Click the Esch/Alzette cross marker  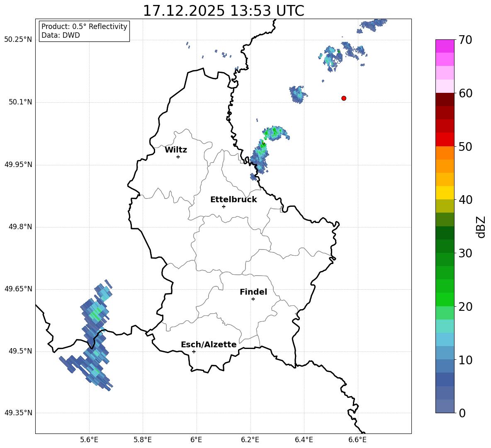tap(194, 351)
